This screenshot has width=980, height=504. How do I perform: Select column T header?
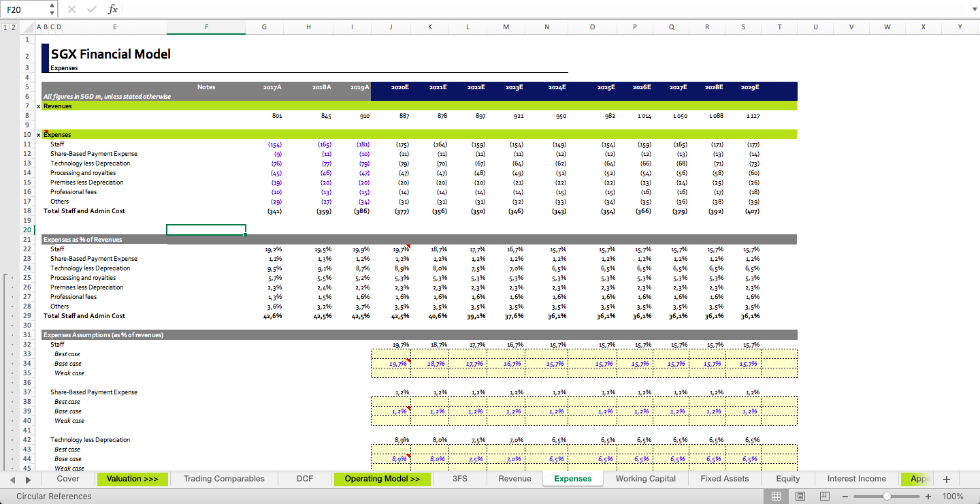pos(779,27)
